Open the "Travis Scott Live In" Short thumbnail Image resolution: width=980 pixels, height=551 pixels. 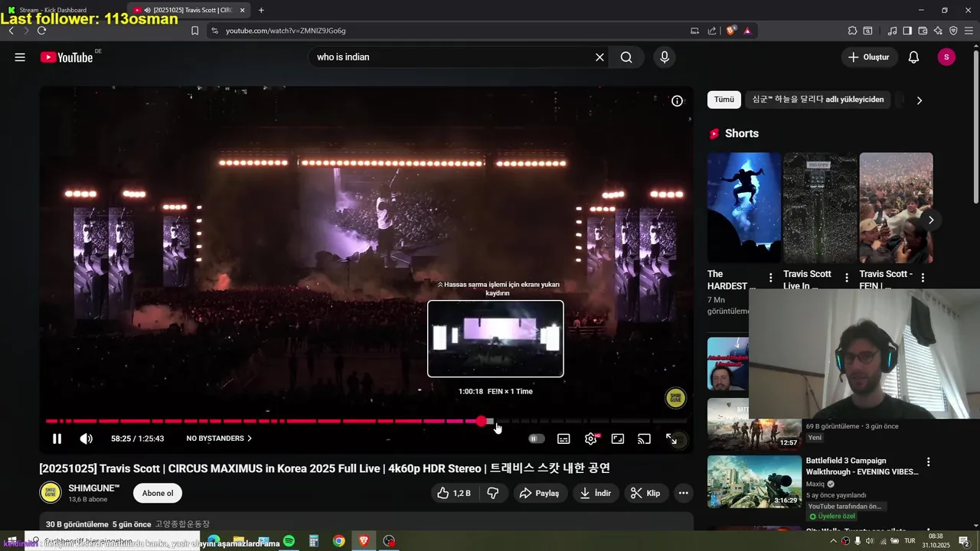click(x=820, y=207)
